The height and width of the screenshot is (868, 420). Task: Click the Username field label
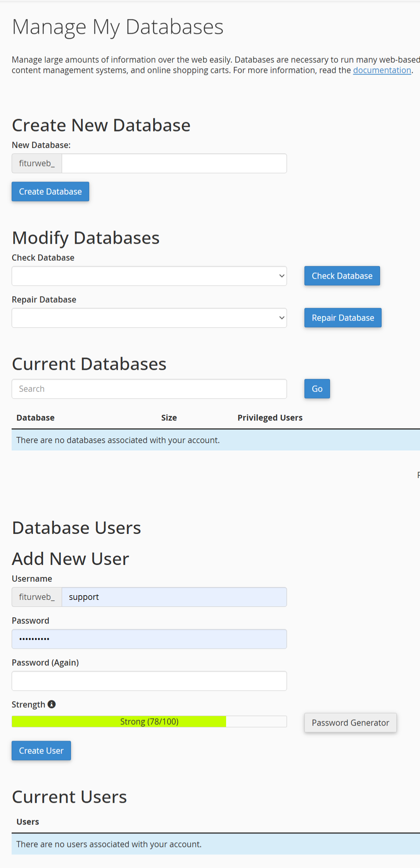click(x=32, y=579)
